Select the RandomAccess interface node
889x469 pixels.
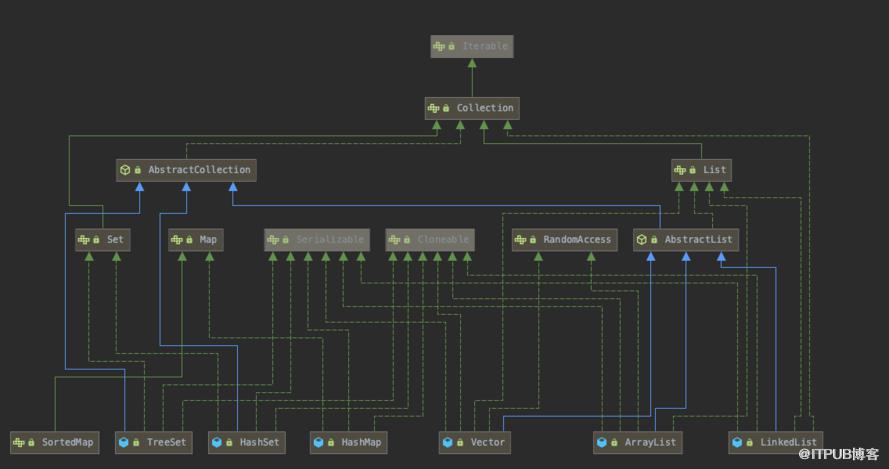(x=565, y=239)
